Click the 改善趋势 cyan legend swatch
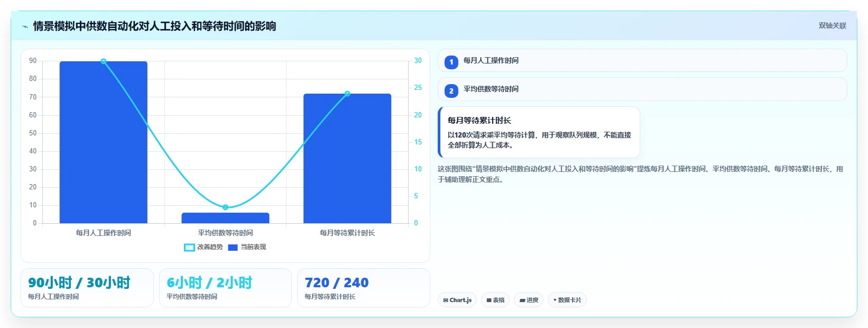 click(x=189, y=247)
